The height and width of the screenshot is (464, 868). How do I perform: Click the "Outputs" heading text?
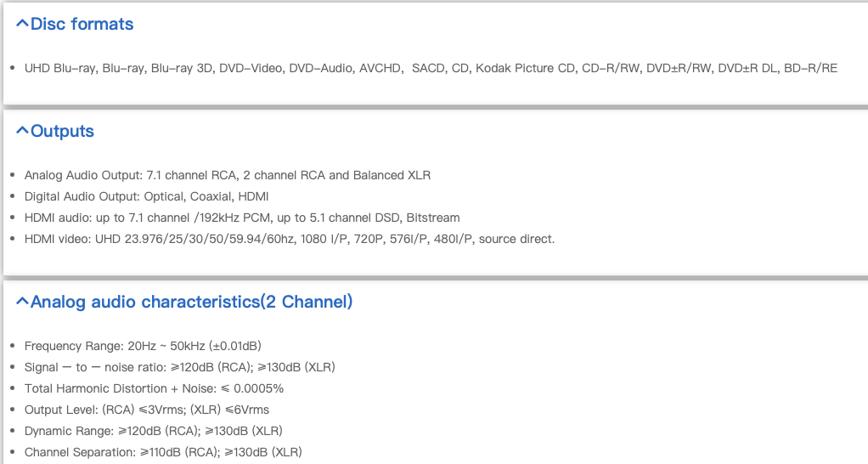pos(63,132)
